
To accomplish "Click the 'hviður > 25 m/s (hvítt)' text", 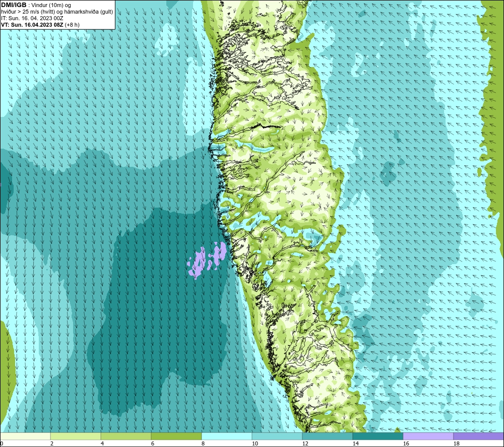I will [x=28, y=12].
